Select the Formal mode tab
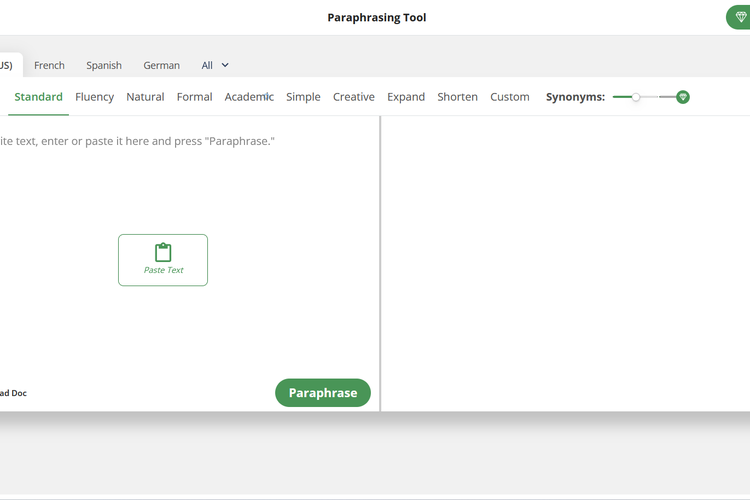The image size is (750, 500). tap(194, 97)
